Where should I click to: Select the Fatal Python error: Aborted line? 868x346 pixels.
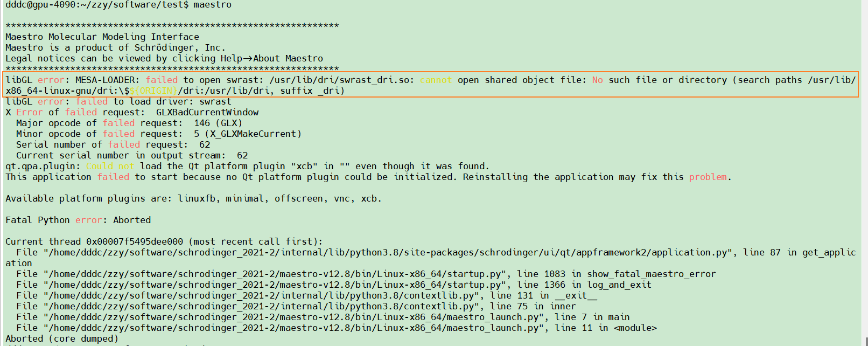coord(78,220)
